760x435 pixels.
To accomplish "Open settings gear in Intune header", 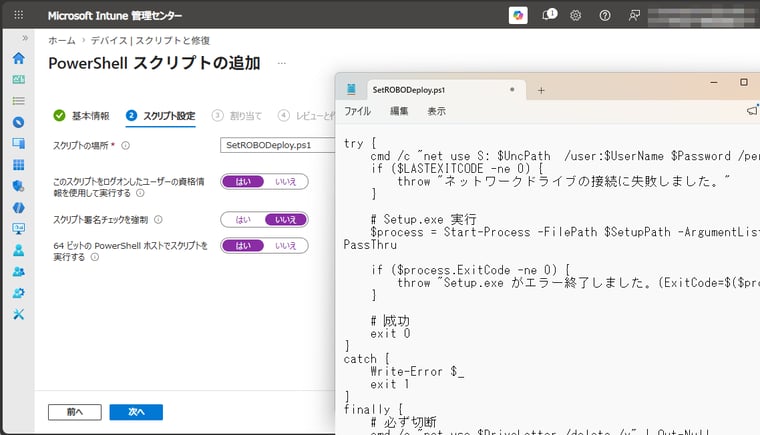I will point(575,16).
